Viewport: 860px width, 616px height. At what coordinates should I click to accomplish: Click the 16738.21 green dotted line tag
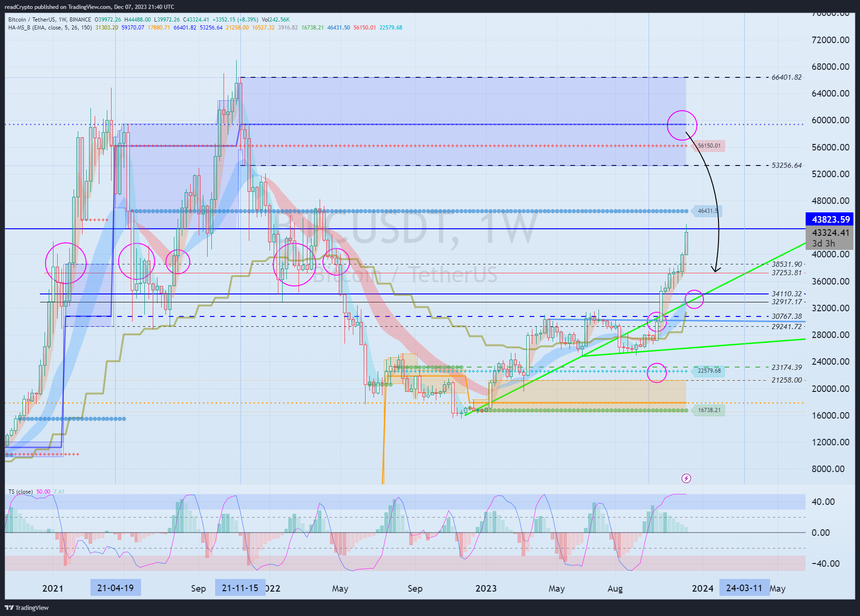click(x=709, y=410)
